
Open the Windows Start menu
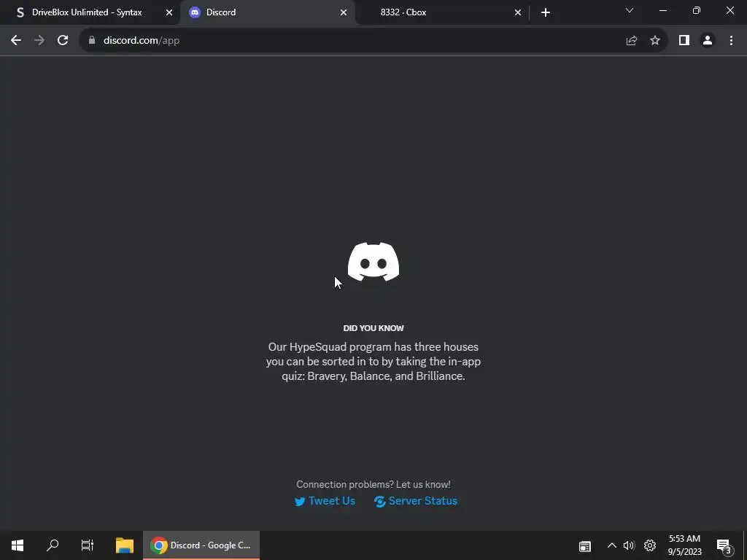coord(18,545)
